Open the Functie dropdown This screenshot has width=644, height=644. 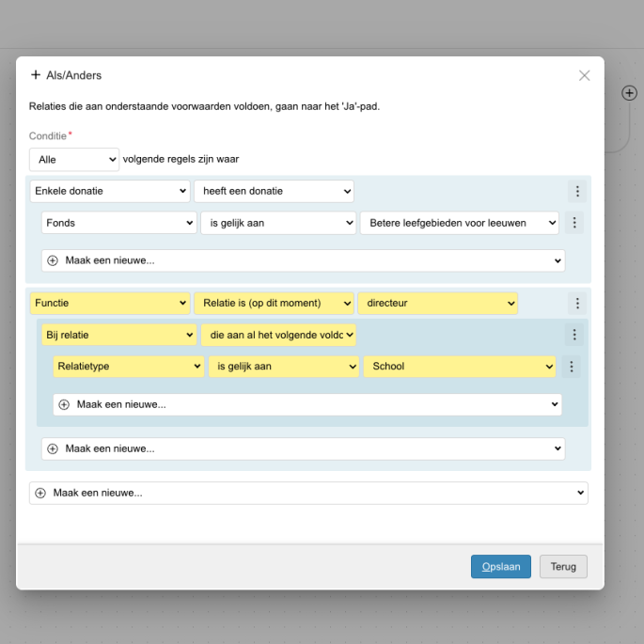pyautogui.click(x=110, y=303)
